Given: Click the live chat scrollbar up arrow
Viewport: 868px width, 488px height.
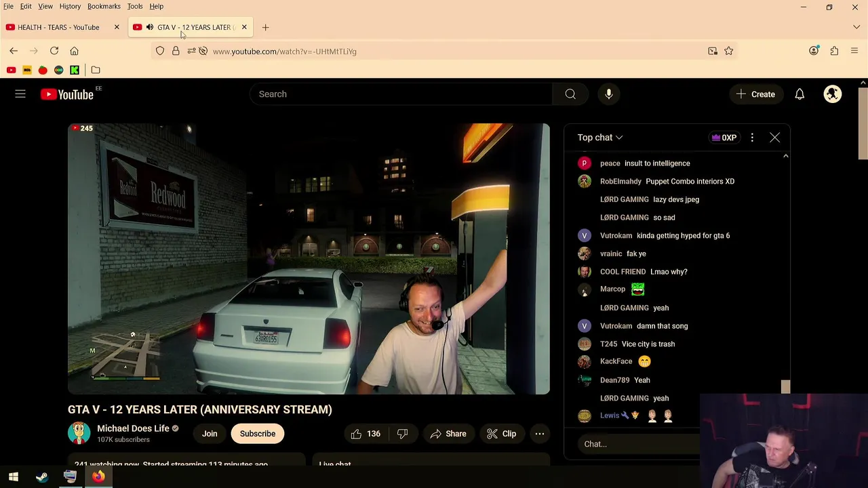Looking at the screenshot, I should [785, 156].
